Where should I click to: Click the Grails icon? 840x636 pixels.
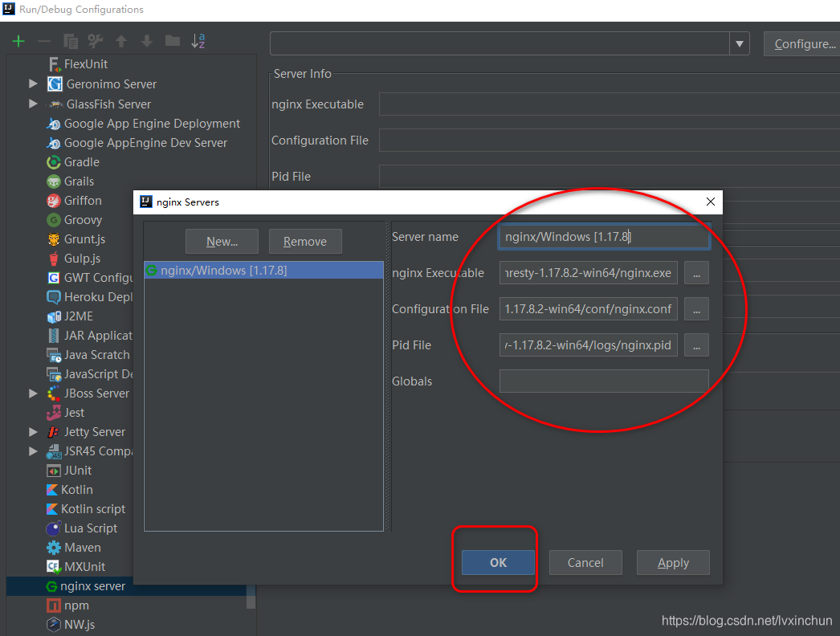coord(54,181)
